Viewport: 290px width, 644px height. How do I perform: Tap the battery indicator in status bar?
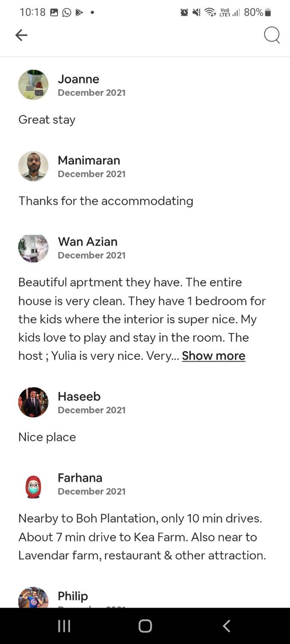pyautogui.click(x=268, y=12)
